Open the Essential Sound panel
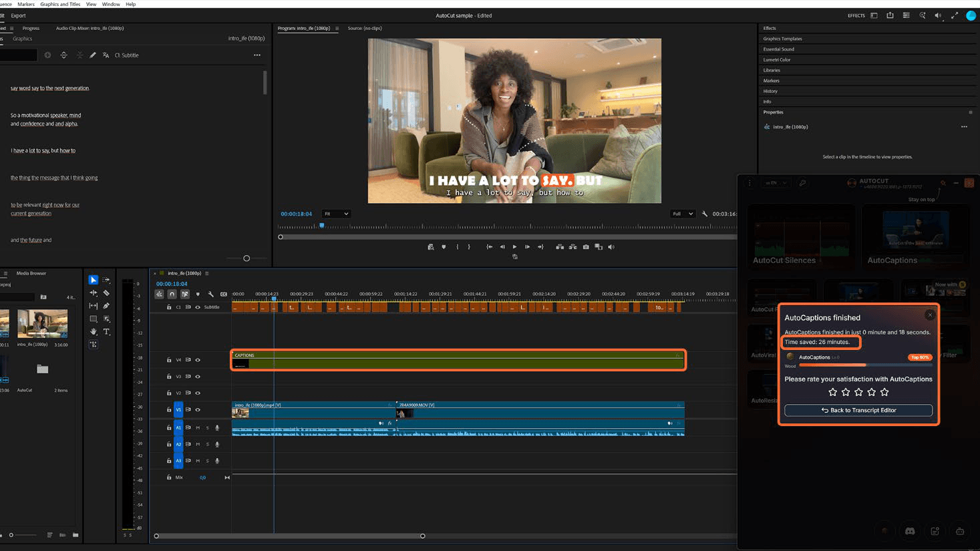 (x=779, y=49)
